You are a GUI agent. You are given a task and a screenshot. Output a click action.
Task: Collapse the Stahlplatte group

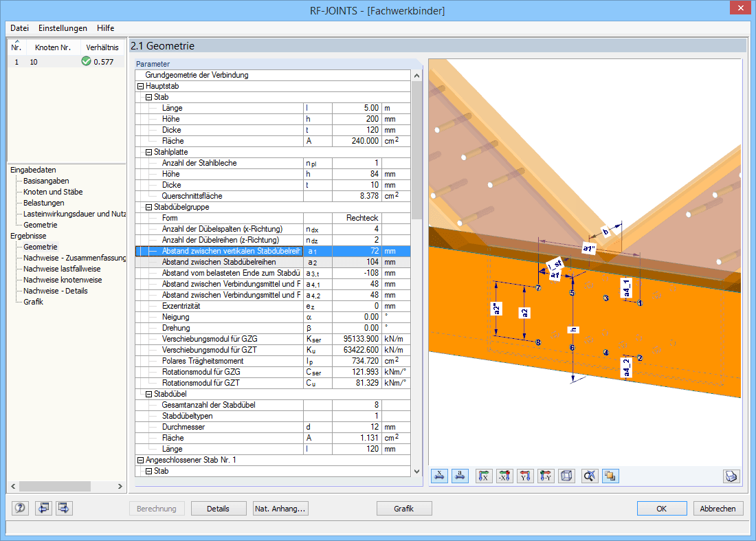pyautogui.click(x=149, y=153)
